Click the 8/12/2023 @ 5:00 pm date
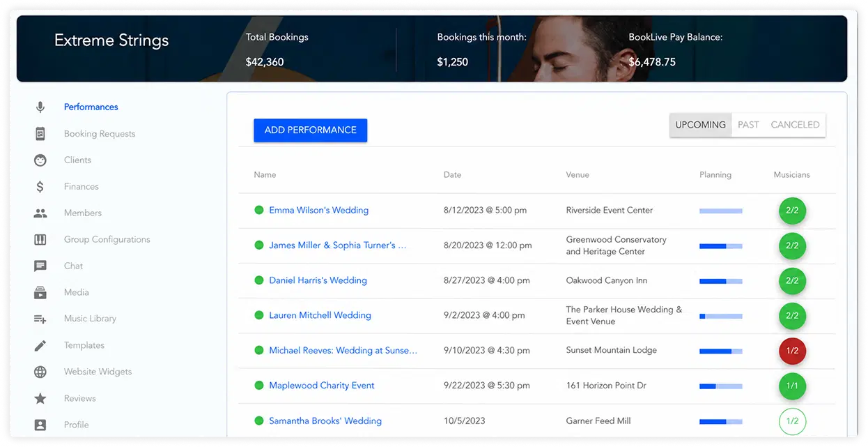Viewport: 868px width, 447px height. (x=485, y=210)
